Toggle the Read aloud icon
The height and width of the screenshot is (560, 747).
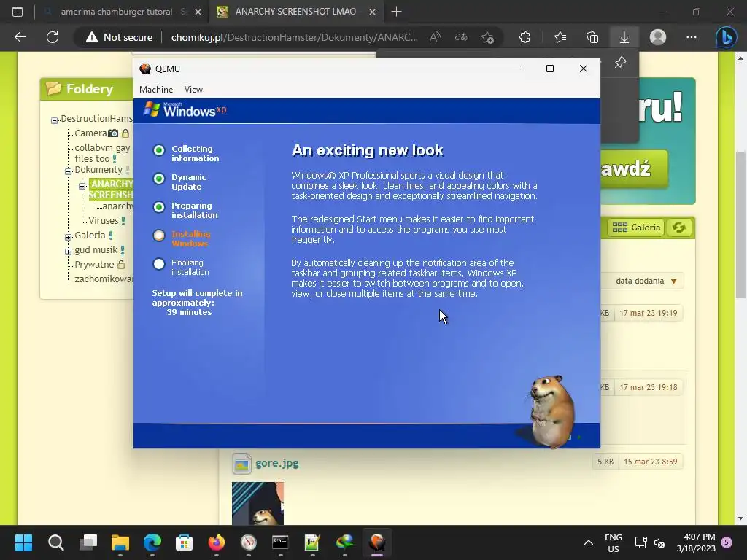pyautogui.click(x=435, y=37)
